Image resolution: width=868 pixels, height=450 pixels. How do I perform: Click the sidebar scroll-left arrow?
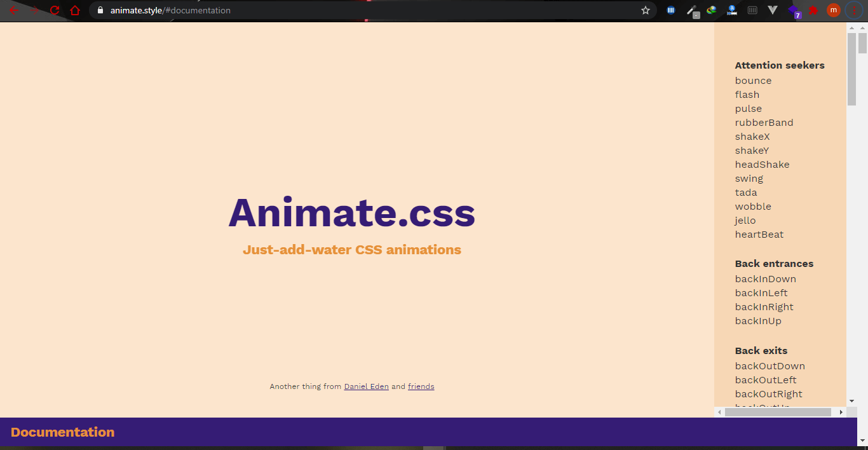[719, 412]
